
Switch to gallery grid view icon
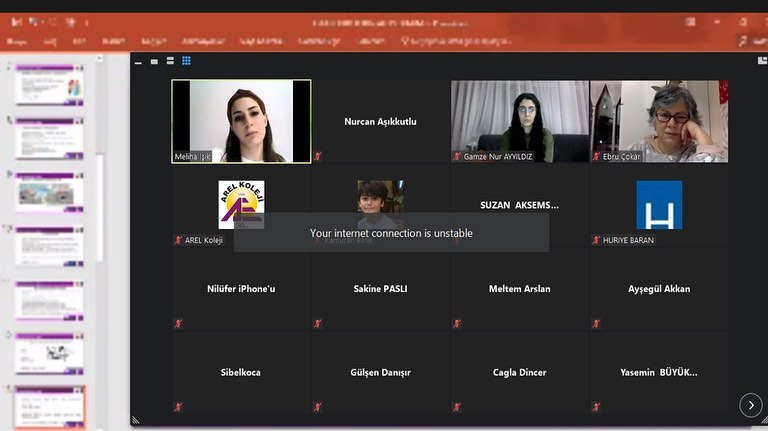(x=186, y=61)
